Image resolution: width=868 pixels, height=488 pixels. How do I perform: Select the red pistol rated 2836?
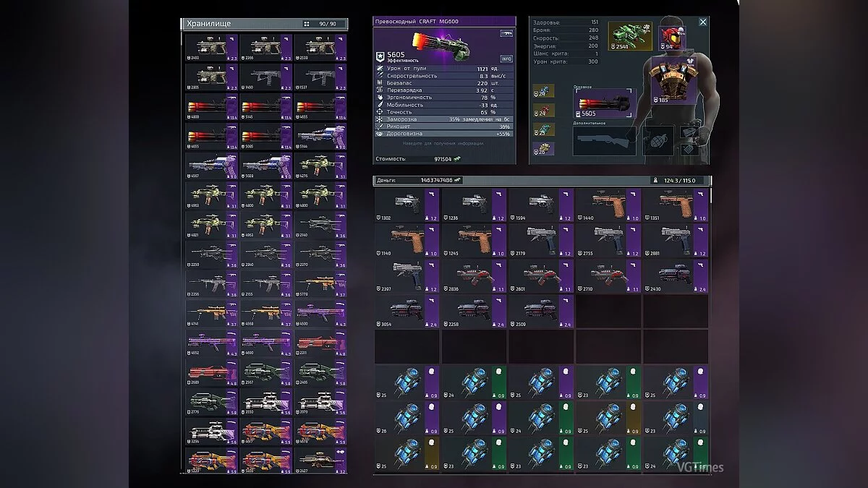473,275
